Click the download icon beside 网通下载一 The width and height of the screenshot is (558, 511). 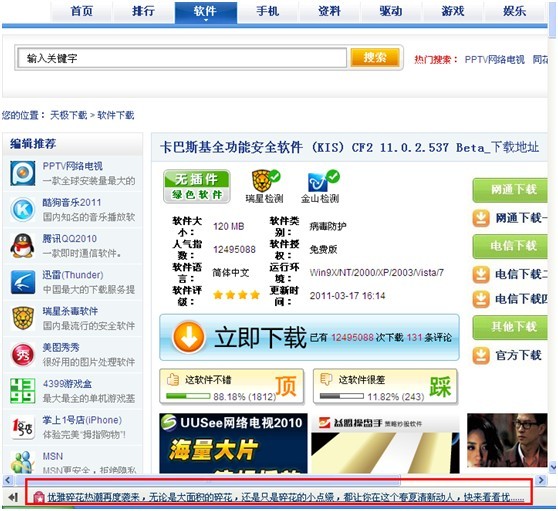481,218
